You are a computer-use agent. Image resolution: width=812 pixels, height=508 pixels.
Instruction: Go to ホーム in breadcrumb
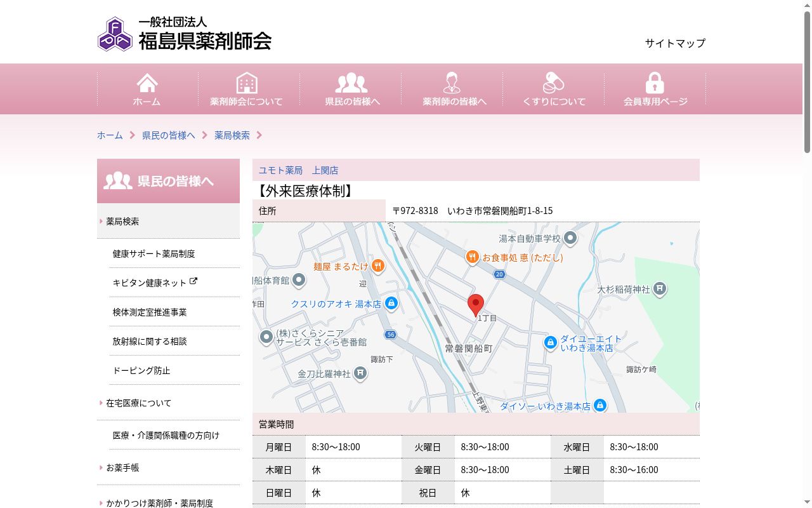[110, 135]
